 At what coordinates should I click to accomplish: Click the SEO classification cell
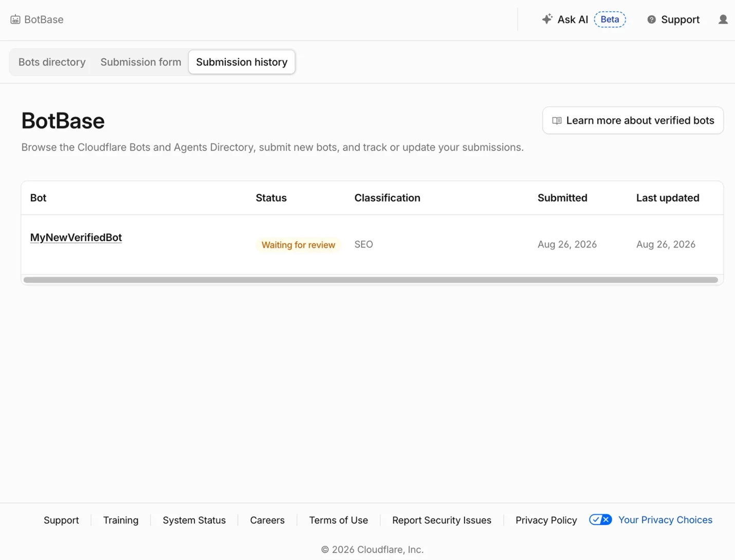[x=363, y=245]
